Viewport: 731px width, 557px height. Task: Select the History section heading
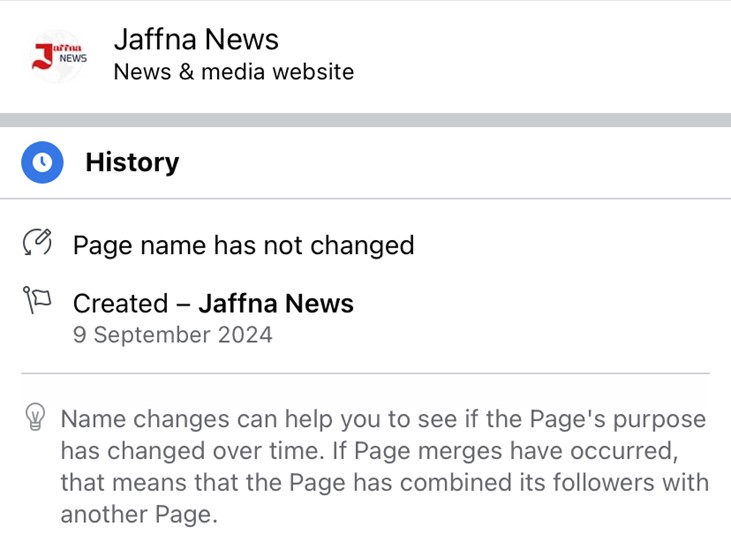(132, 162)
